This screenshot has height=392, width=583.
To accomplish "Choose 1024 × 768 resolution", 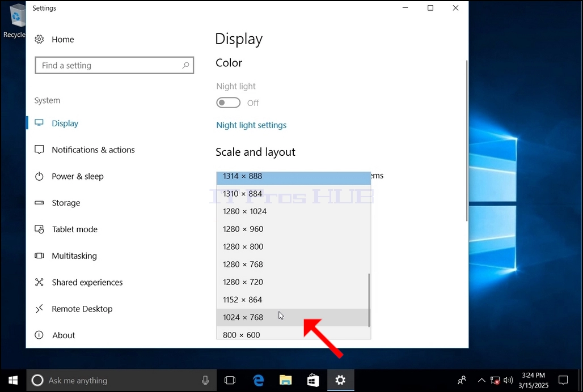I will 293,317.
